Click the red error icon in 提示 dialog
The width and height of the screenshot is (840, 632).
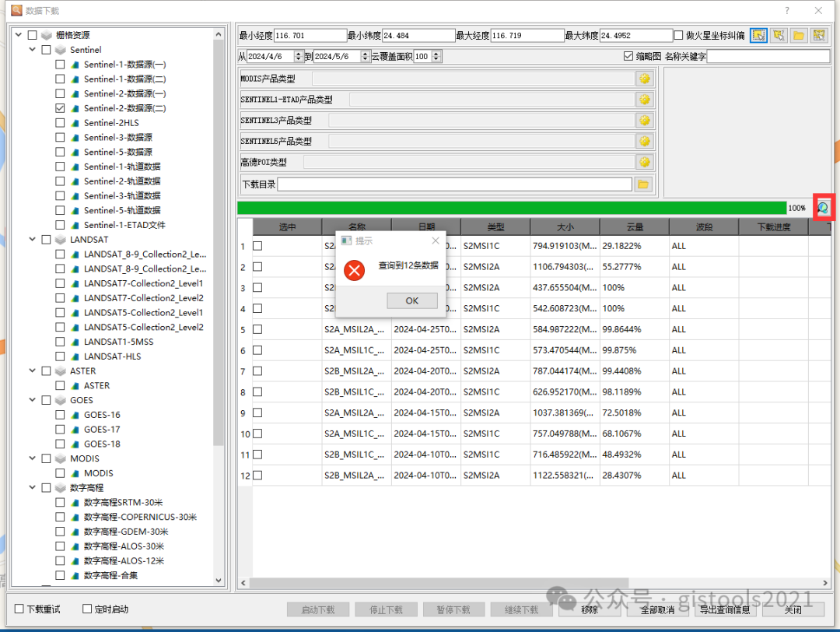pyautogui.click(x=354, y=270)
